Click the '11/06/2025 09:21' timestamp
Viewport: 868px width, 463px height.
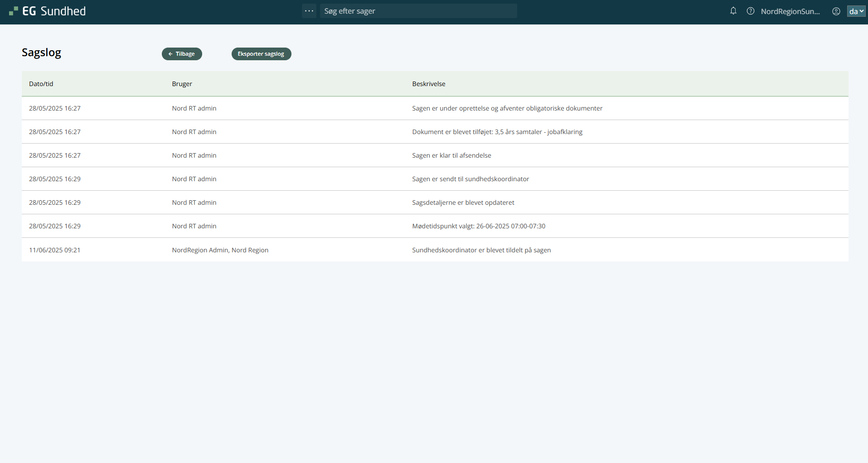coord(54,250)
